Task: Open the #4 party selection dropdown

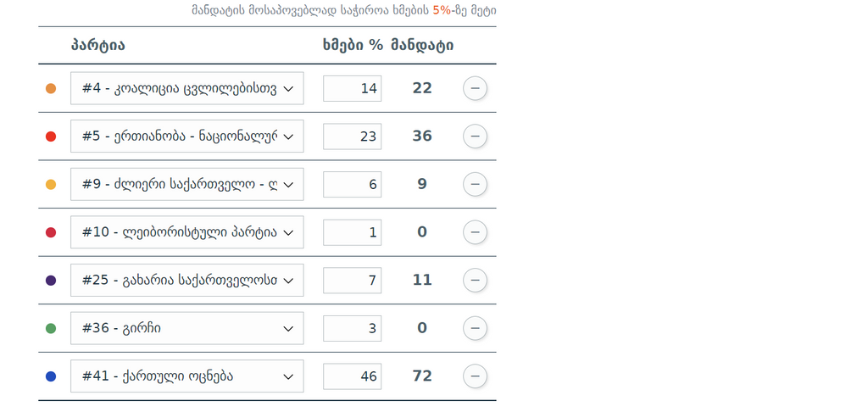Action: [x=186, y=88]
